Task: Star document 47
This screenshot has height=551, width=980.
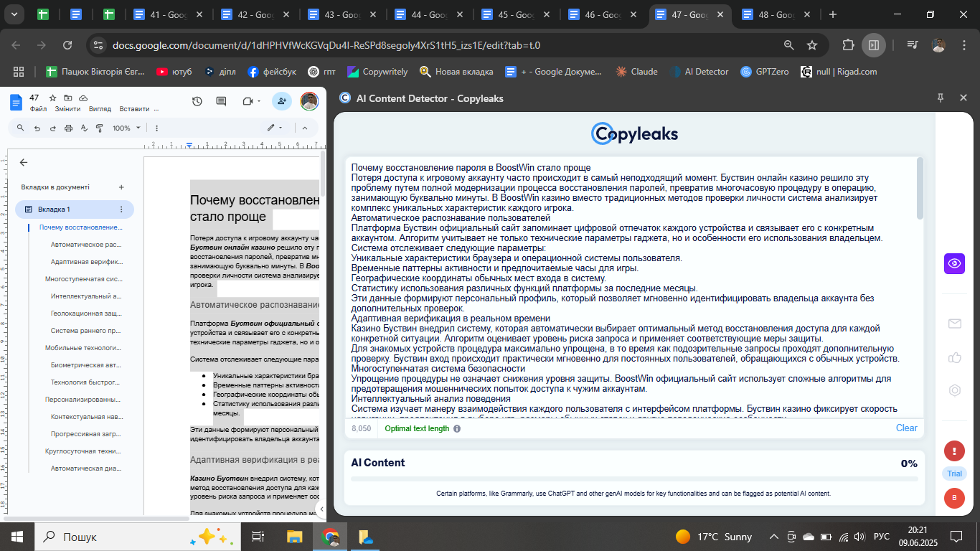Action: [x=52, y=98]
